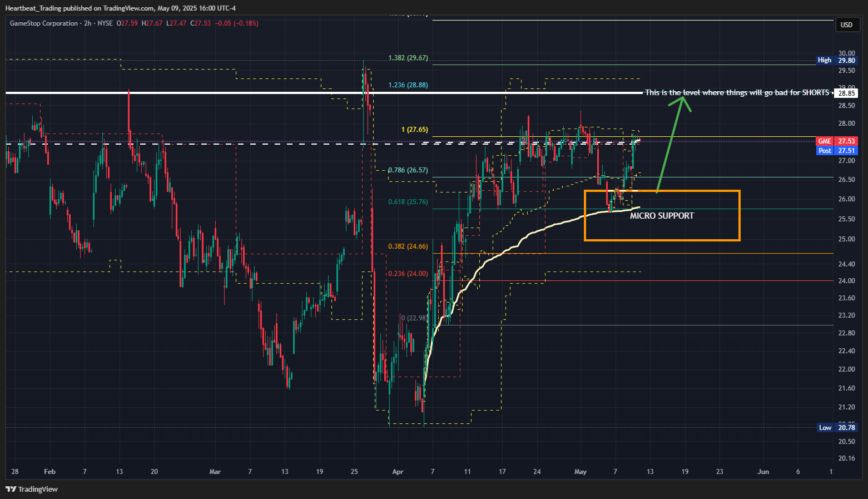This screenshot has width=868, height=499.
Task: Select the 1 (27.65) Fibonacci label
Action: (415, 130)
